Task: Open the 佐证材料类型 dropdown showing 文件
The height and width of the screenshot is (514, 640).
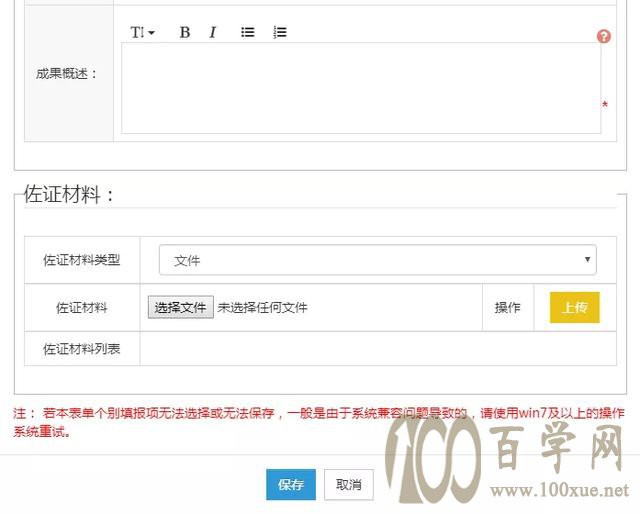Action: pyautogui.click(x=378, y=260)
